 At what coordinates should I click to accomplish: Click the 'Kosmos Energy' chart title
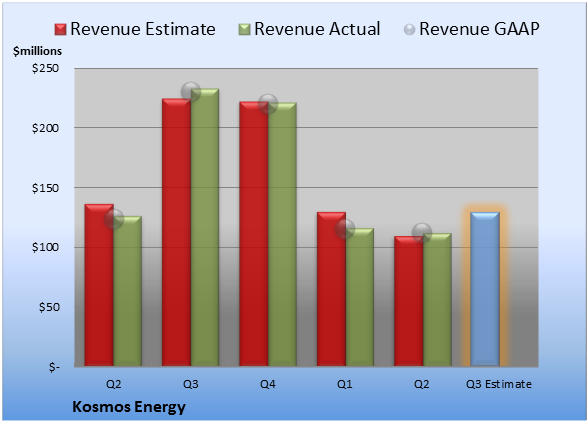coord(129,407)
